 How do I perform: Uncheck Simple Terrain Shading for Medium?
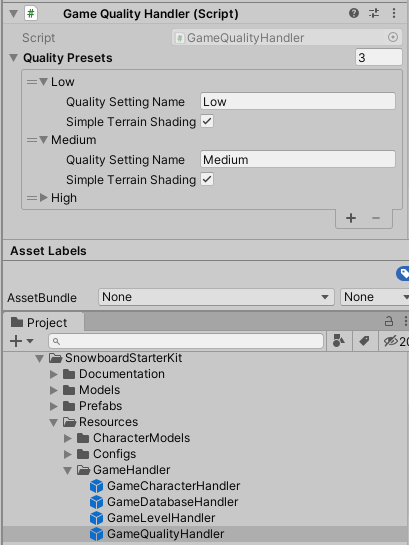207,180
